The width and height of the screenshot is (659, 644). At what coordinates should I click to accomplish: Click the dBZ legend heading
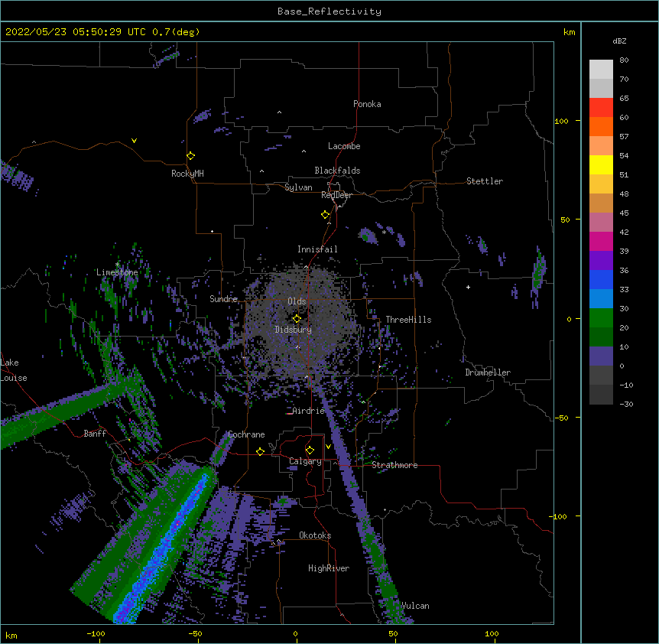pyautogui.click(x=619, y=41)
